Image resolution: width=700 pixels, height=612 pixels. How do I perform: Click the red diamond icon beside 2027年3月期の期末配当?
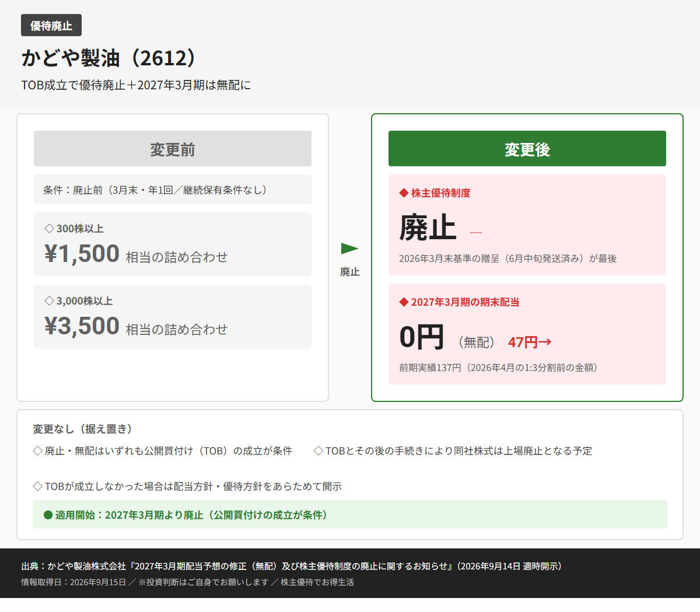point(404,302)
